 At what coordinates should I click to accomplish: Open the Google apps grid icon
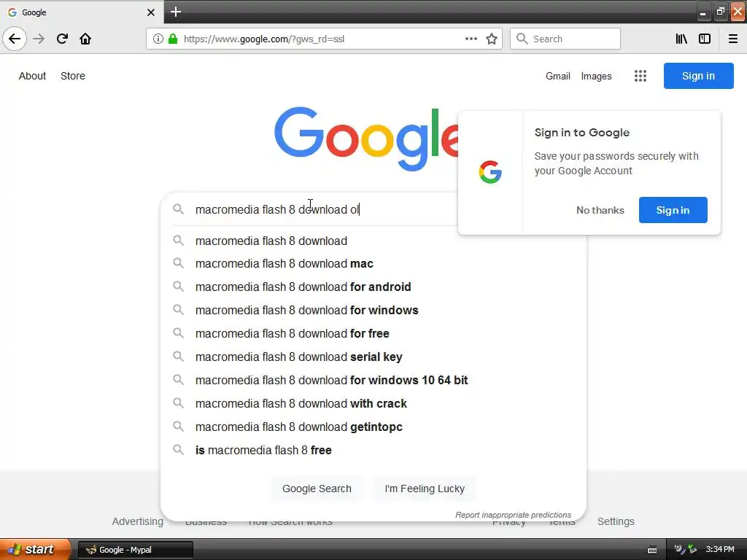tap(640, 76)
